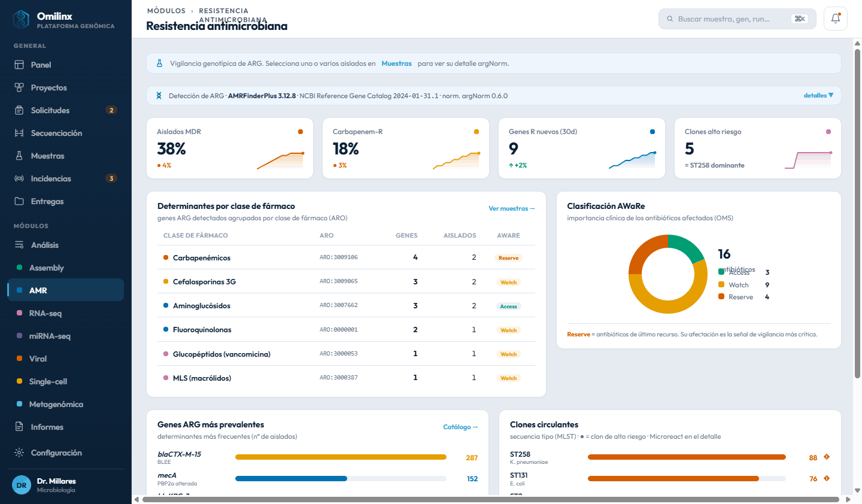
Task: Click the high-risk icon next to ST131 count
Action: click(x=827, y=478)
